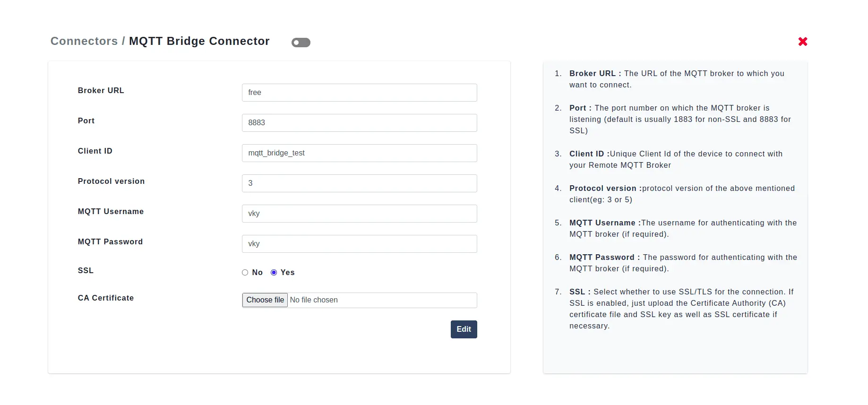The width and height of the screenshot is (868, 405).
Task: Focus the Protocol version field
Action: coord(359,183)
